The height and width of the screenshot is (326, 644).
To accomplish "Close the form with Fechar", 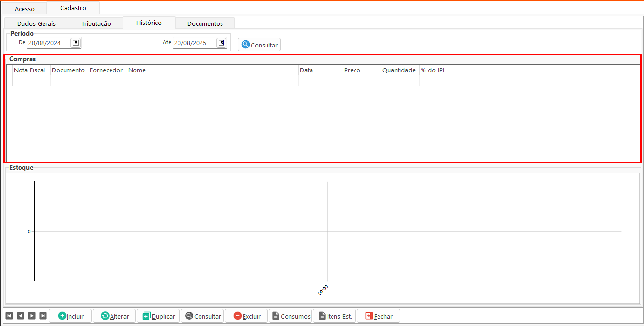I will click(x=378, y=316).
